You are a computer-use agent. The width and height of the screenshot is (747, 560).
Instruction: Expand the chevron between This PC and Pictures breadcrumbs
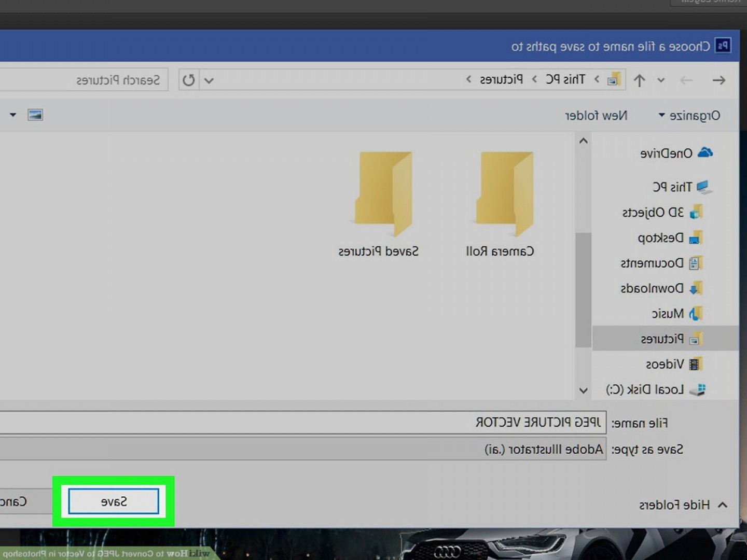534,79
